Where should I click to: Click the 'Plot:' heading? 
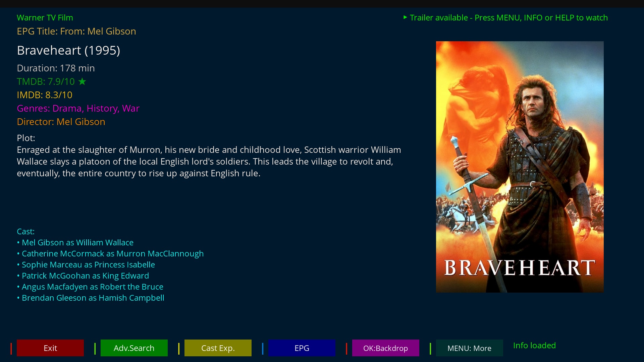point(26,138)
